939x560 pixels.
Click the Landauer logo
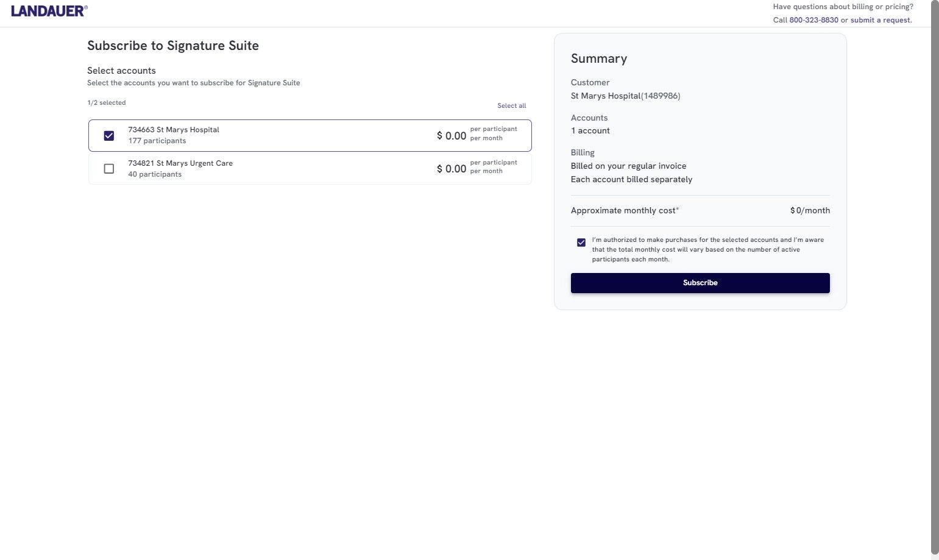49,10
